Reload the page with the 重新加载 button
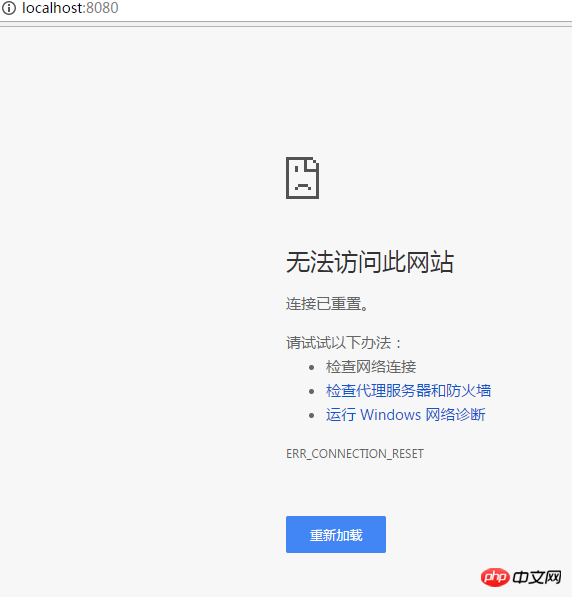The image size is (572, 597). click(x=336, y=535)
